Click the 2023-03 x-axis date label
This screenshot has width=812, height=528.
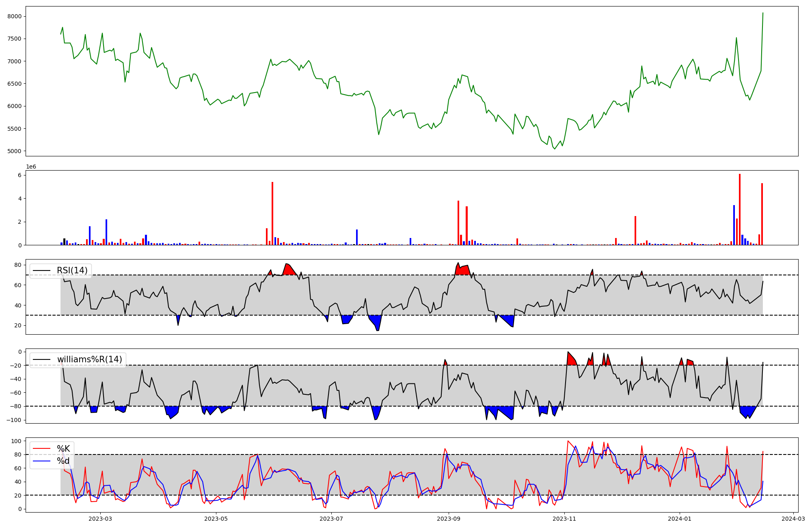point(100,519)
